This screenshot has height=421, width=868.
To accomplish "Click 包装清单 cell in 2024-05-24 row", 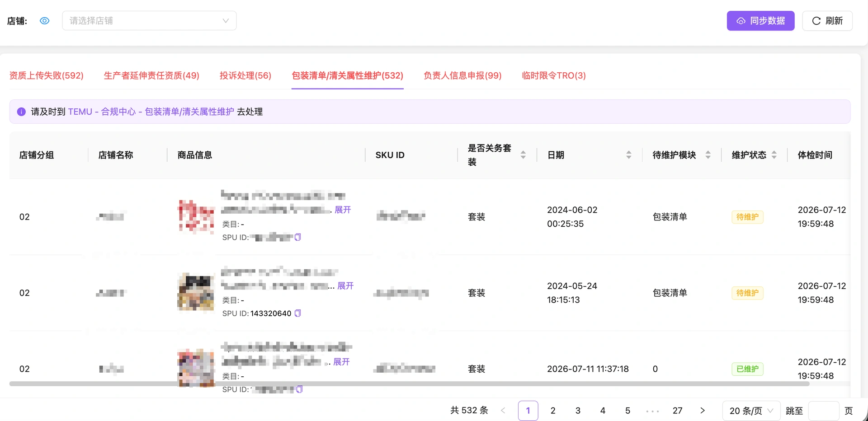I will coord(670,293).
